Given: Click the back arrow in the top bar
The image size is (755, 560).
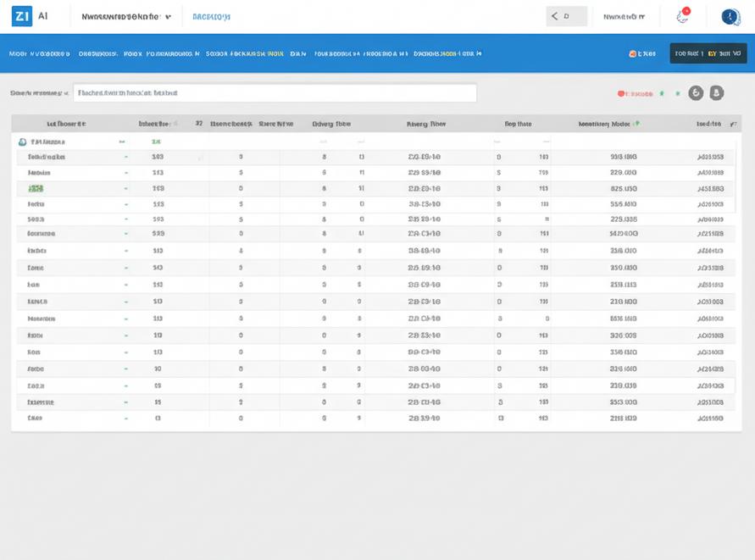Looking at the screenshot, I should (555, 16).
